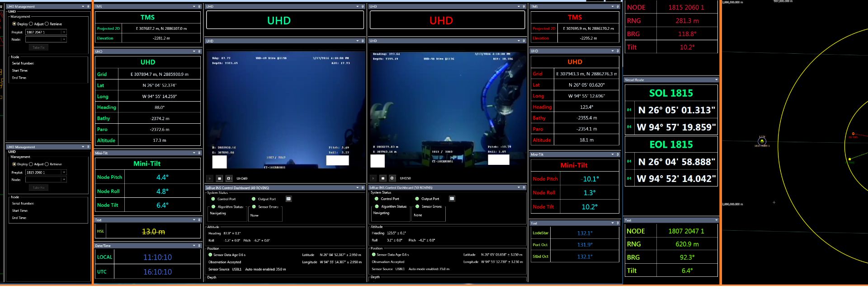Click the LOCAL time value 11:10:10
Image resolution: width=868 pixels, height=289 pixels.
[157, 257]
